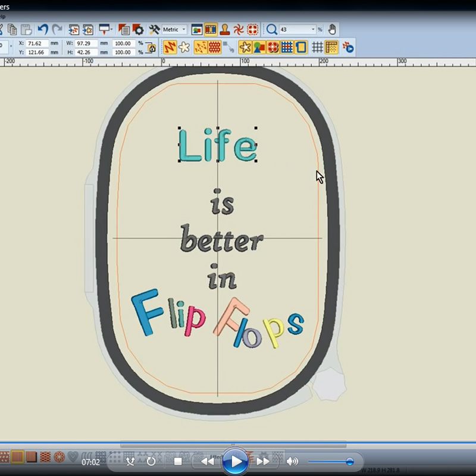Undo the last action with the blue arrow

[x=43, y=29]
